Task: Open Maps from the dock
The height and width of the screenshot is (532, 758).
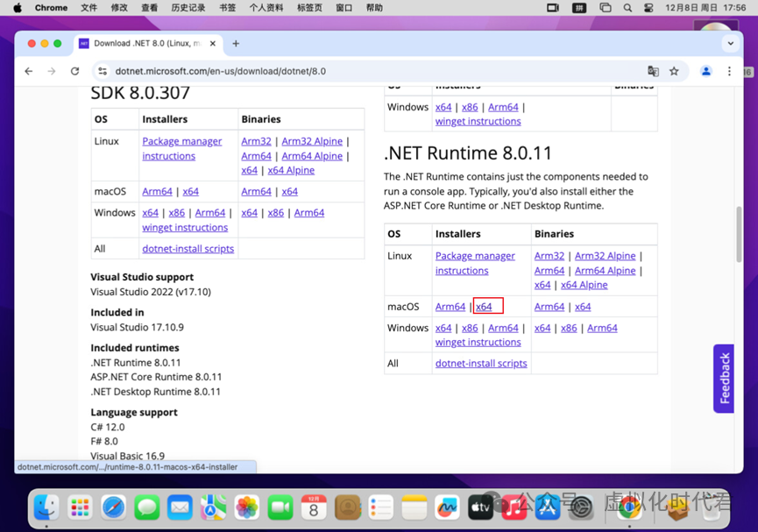Action: click(213, 507)
